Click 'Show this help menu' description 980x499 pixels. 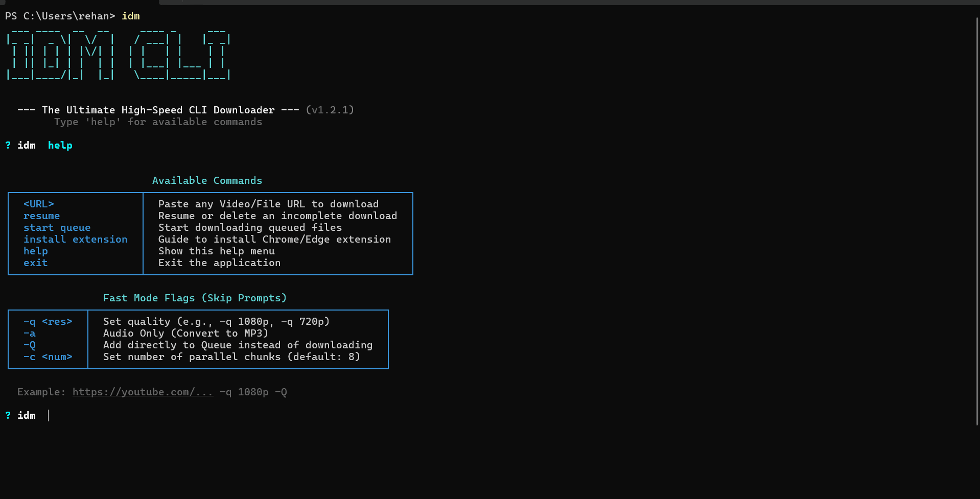(x=216, y=251)
